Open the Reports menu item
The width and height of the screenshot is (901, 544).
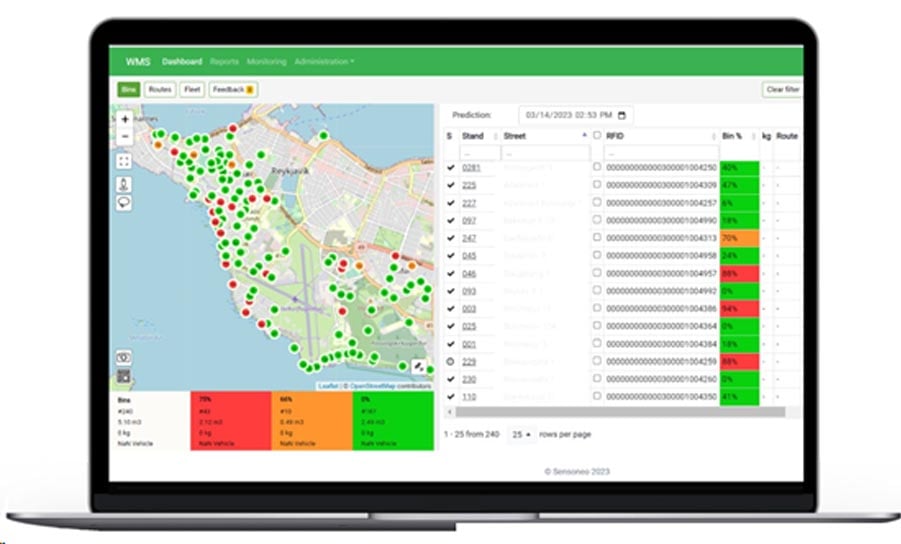224,62
